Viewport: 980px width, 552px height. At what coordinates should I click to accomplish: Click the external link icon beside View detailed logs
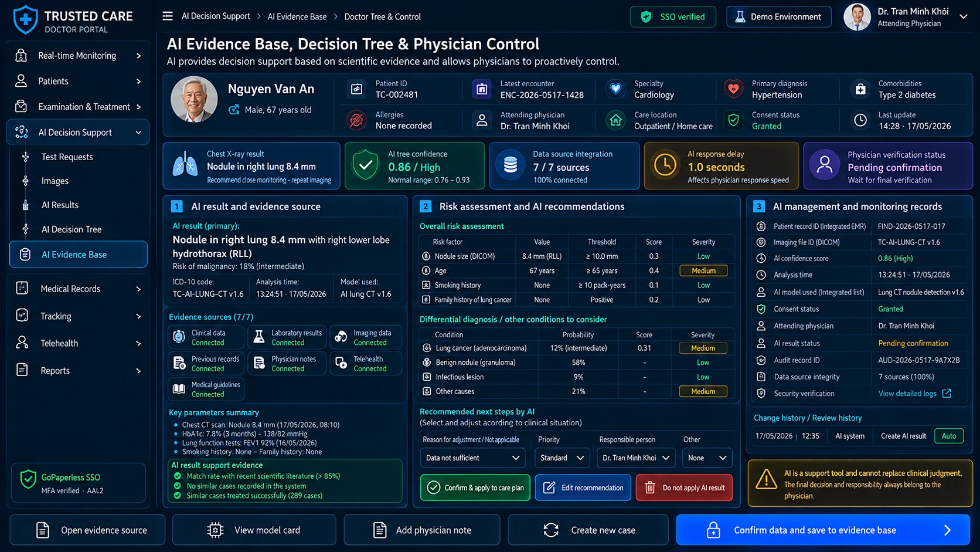click(x=947, y=394)
